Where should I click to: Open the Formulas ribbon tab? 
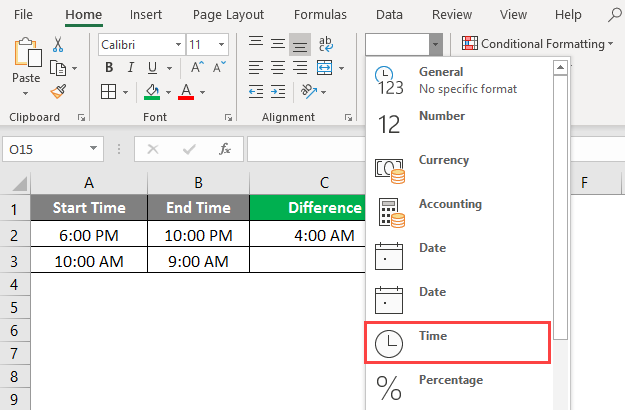click(320, 15)
